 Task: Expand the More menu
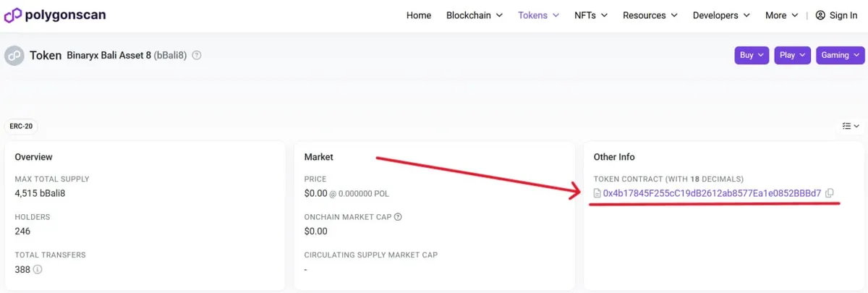(x=781, y=15)
